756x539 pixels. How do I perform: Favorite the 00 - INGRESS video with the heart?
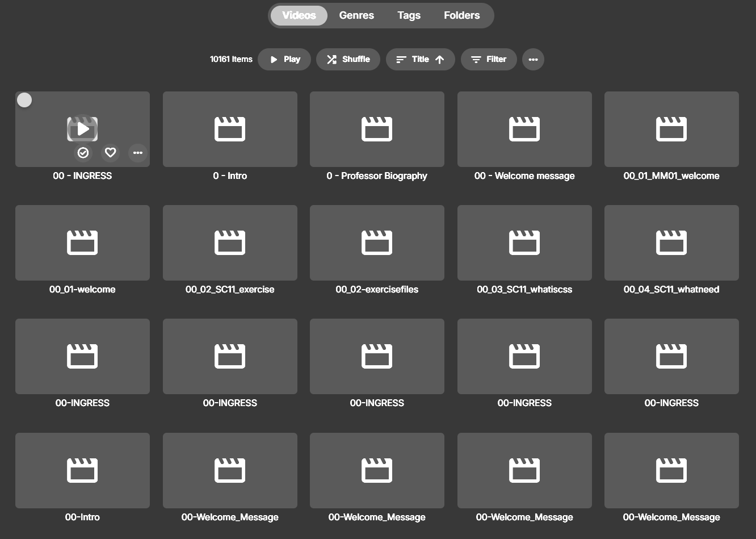click(x=111, y=153)
